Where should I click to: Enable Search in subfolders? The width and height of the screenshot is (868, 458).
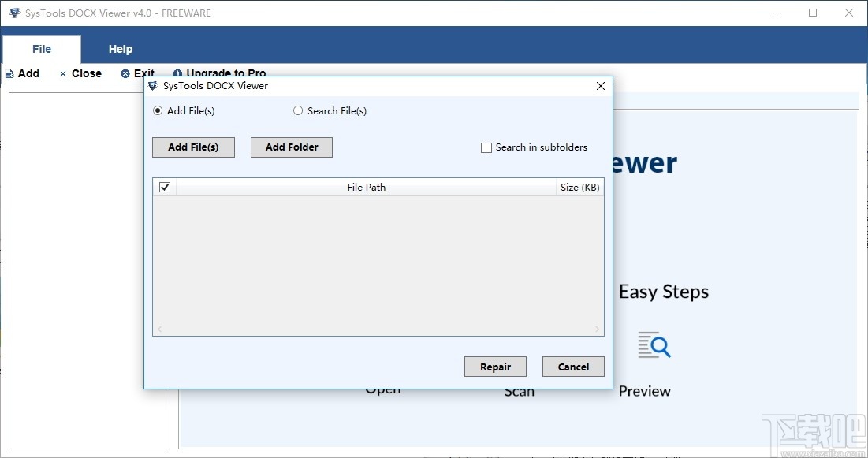point(486,147)
